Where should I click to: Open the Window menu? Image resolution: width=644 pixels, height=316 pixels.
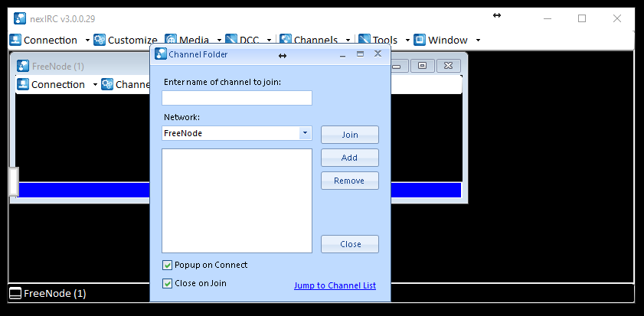pyautogui.click(x=448, y=41)
